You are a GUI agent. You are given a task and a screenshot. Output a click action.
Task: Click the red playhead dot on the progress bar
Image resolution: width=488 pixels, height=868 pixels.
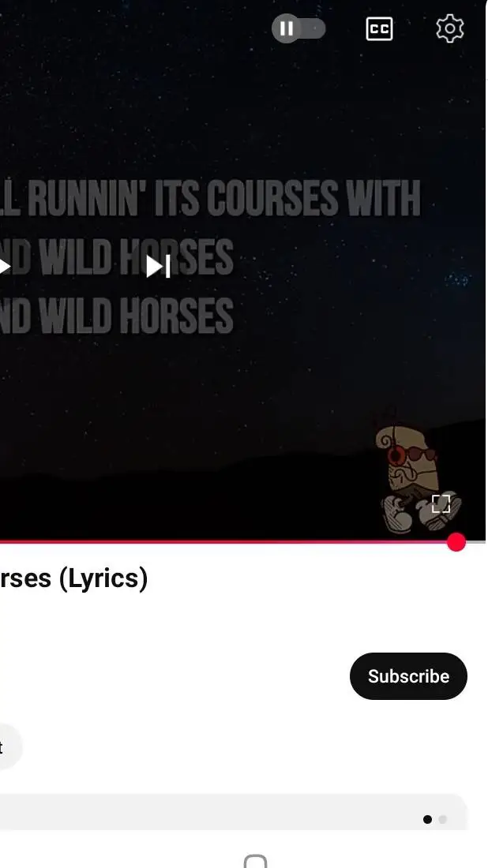[456, 543]
